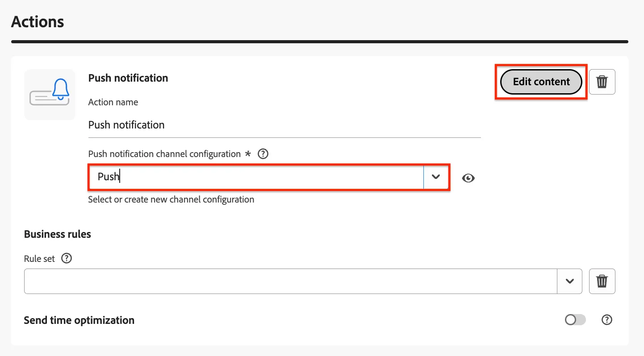Image resolution: width=644 pixels, height=356 pixels.
Task: Click the Actions section heading
Action: point(38,22)
